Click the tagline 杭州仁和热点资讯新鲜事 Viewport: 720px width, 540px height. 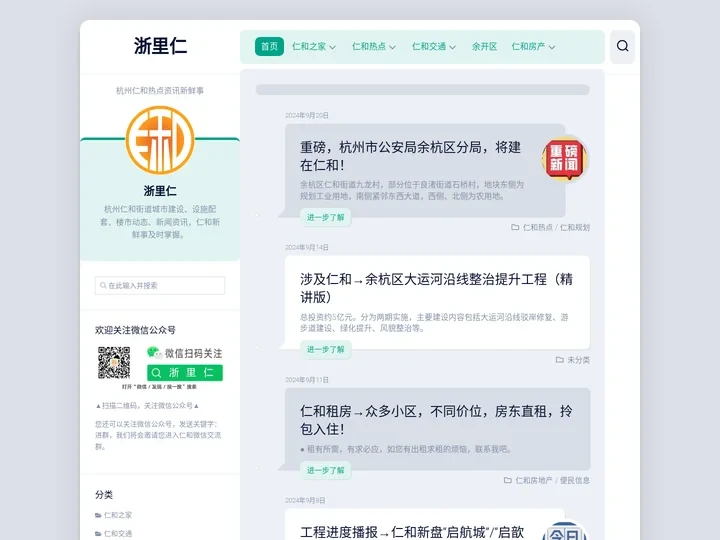(160, 90)
